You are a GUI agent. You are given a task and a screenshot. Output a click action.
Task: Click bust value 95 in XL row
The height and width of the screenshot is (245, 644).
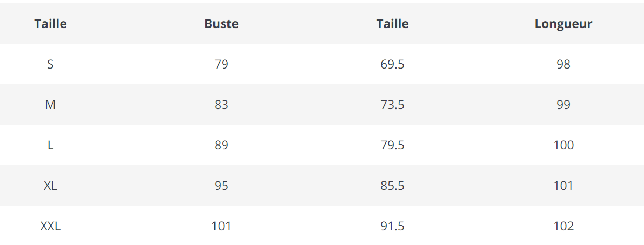pos(222,186)
